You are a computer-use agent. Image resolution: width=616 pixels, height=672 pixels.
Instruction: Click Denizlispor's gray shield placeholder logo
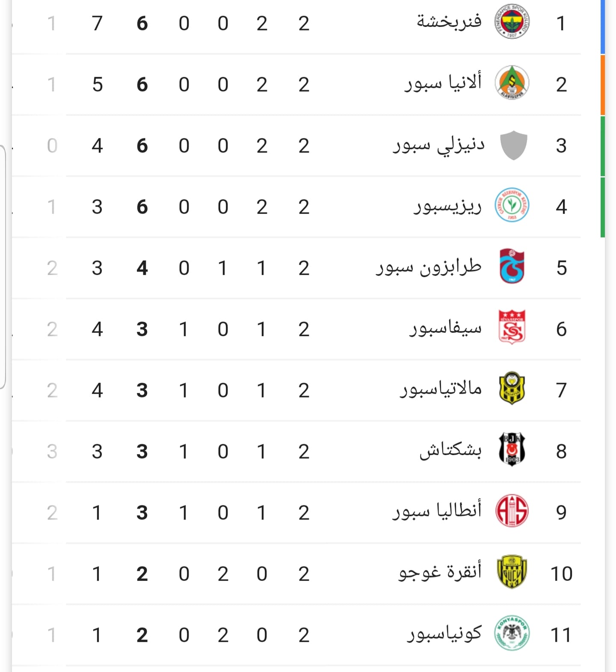(513, 145)
